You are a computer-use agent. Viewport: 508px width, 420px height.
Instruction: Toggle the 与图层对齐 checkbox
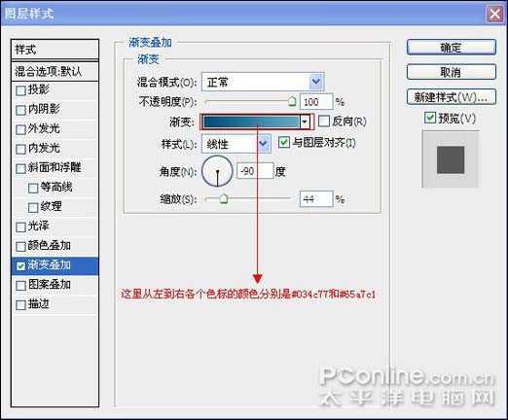(284, 142)
